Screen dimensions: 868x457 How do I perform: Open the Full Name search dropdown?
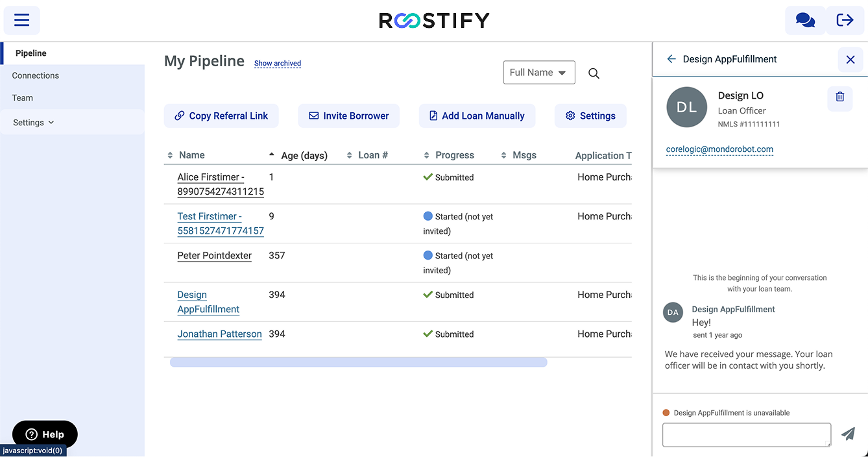(539, 73)
